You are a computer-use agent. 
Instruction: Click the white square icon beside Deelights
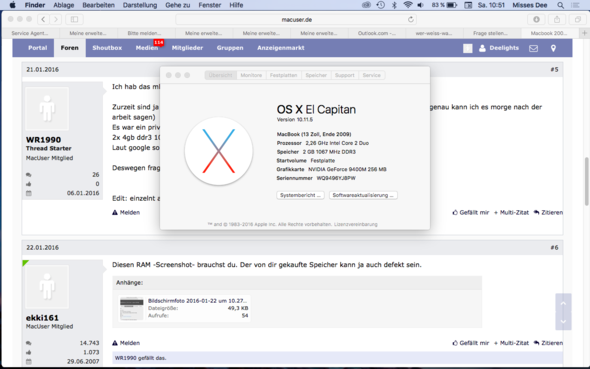click(467, 48)
